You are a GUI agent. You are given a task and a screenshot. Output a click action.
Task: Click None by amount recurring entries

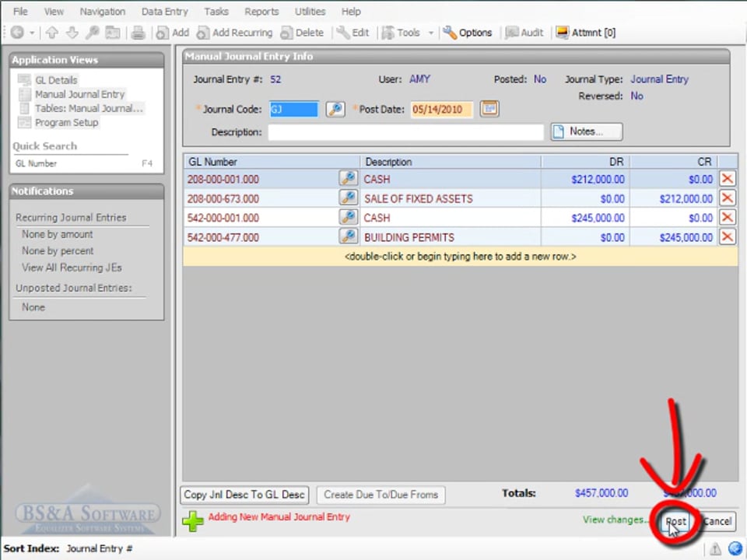57,234
